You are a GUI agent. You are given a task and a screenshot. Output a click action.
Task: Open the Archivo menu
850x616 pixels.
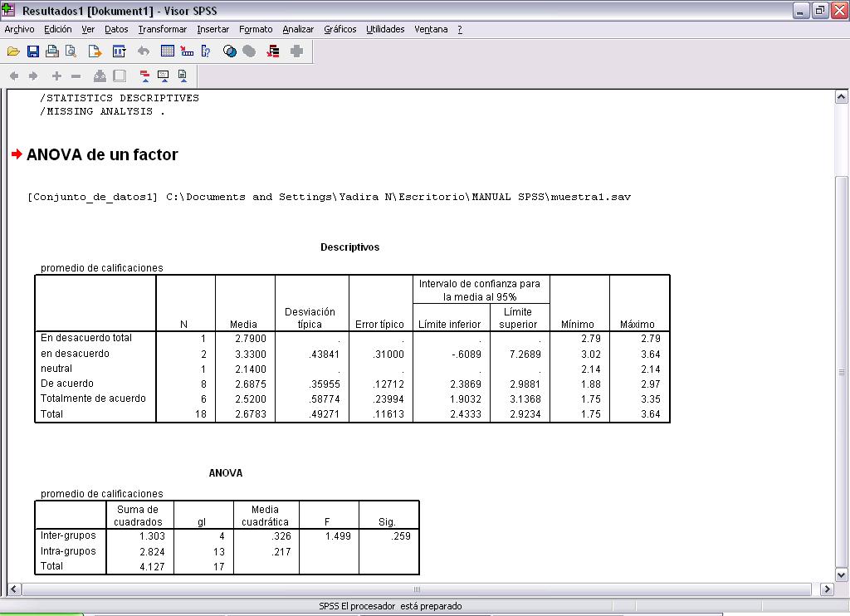[x=19, y=29]
